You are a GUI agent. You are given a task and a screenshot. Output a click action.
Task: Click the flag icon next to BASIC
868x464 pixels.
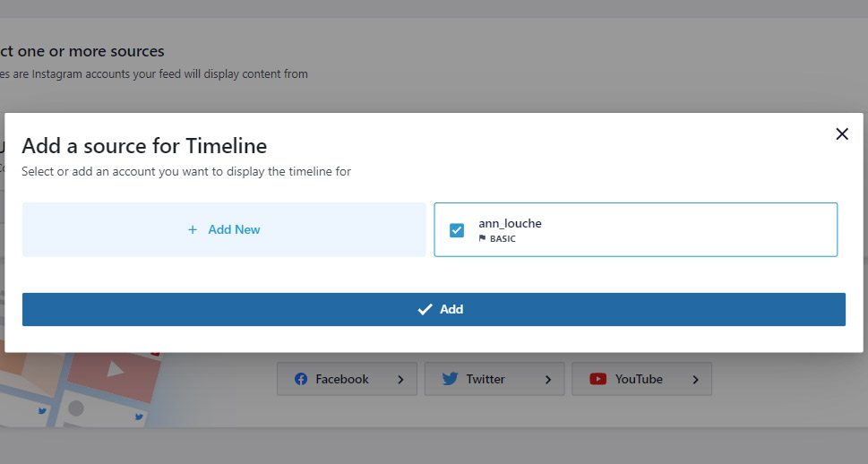click(x=482, y=238)
